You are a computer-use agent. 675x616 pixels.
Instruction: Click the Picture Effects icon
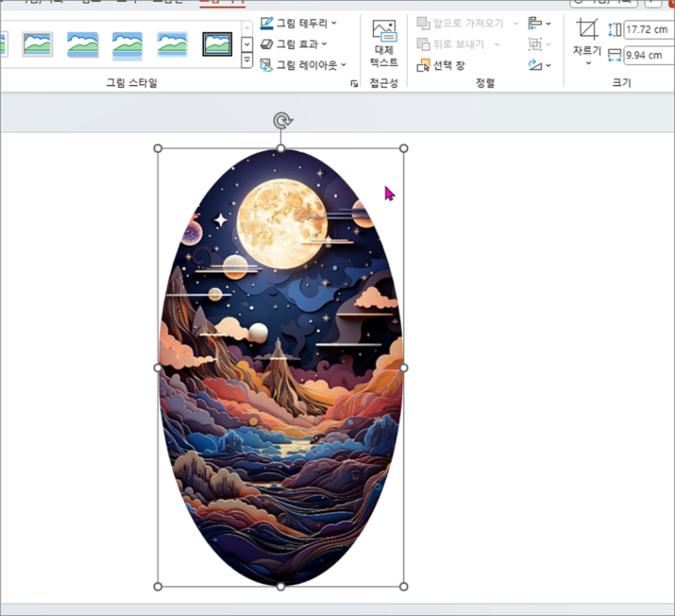coord(267,44)
